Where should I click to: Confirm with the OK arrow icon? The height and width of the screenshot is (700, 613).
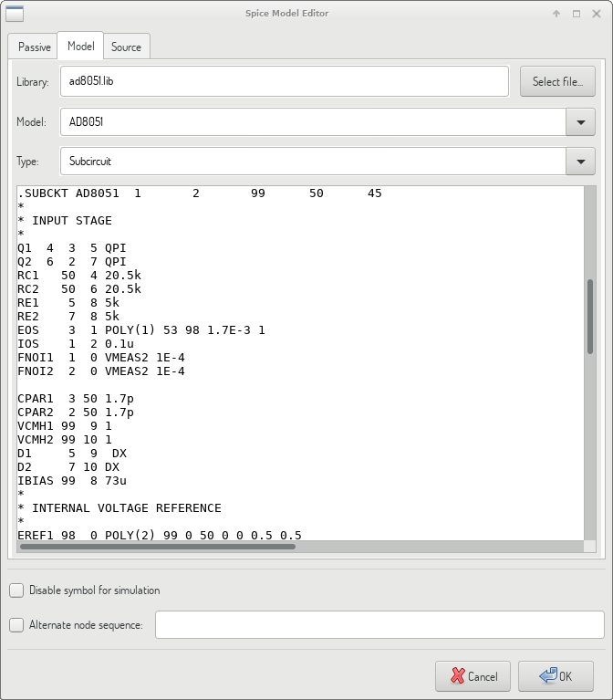[548, 676]
